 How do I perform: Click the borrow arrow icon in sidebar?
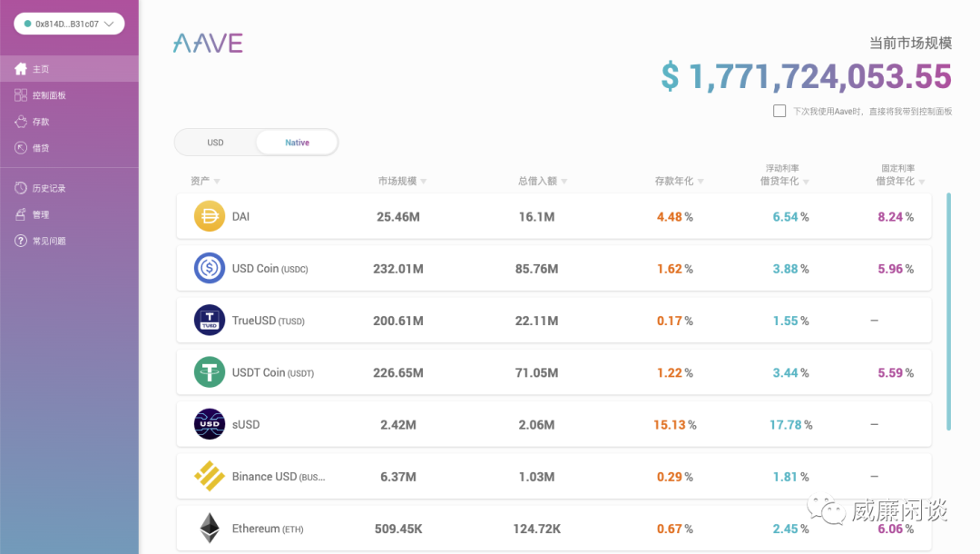tap(21, 147)
